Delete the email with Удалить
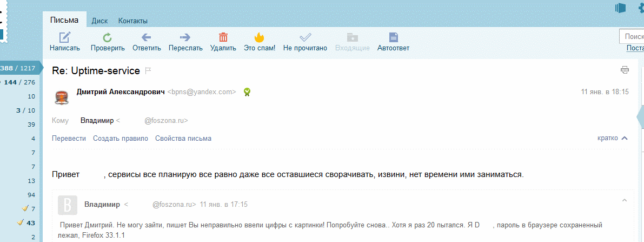The height and width of the screenshot is (242, 644). (x=223, y=38)
